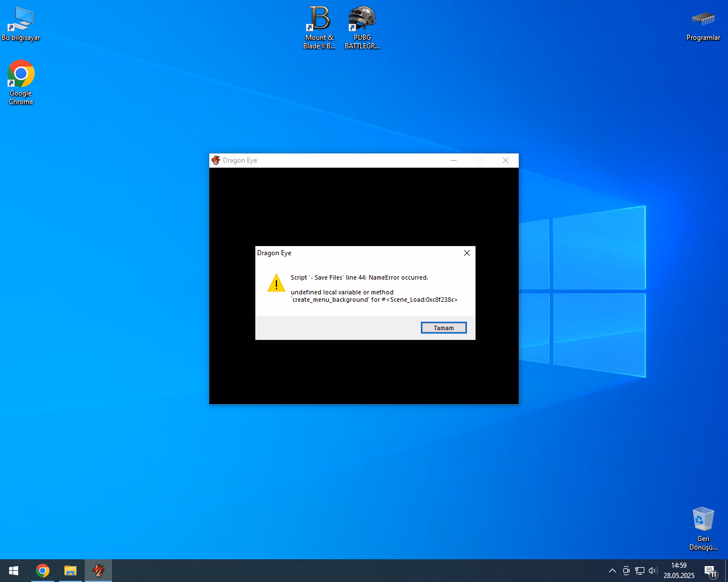Minimize the Dragon Eye game window
728x582 pixels.
coord(454,160)
